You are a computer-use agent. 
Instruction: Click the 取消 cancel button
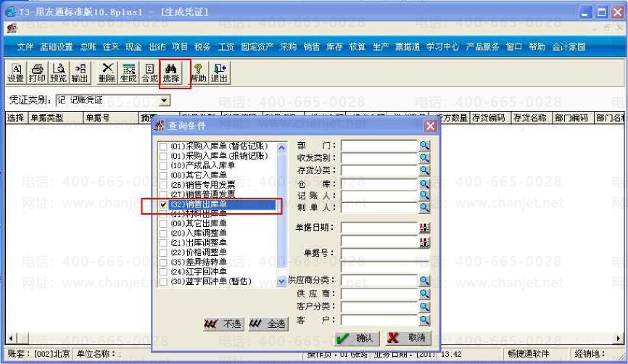point(408,338)
